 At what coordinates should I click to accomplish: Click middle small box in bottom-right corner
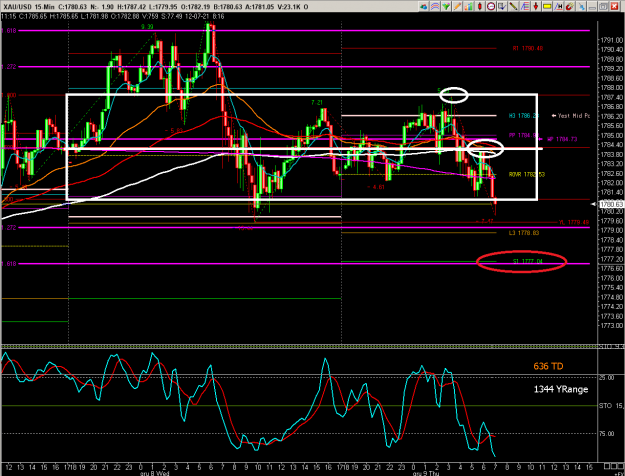614,466
